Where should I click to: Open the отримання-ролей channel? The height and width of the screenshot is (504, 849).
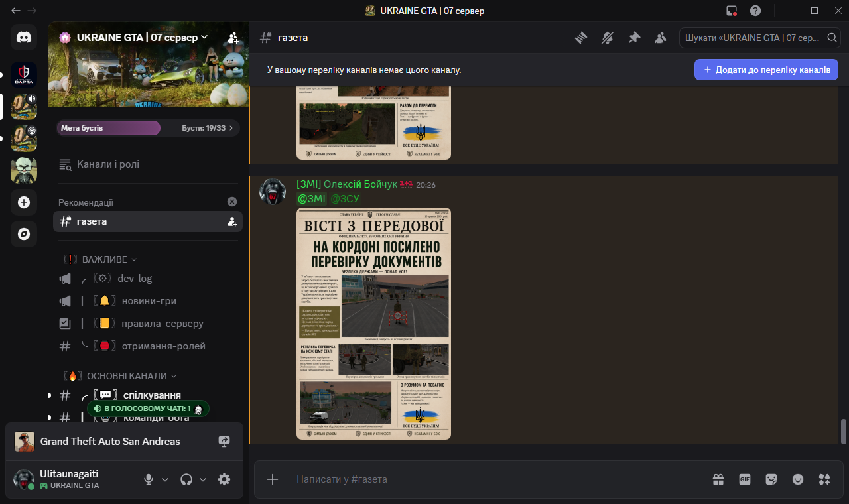tap(148, 346)
